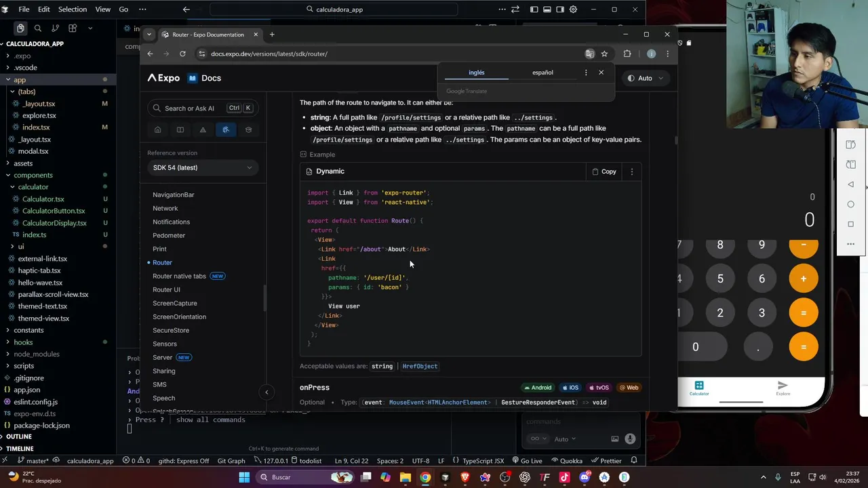Open CalculatorButton.tsx file
The image size is (868, 488).
54,211
